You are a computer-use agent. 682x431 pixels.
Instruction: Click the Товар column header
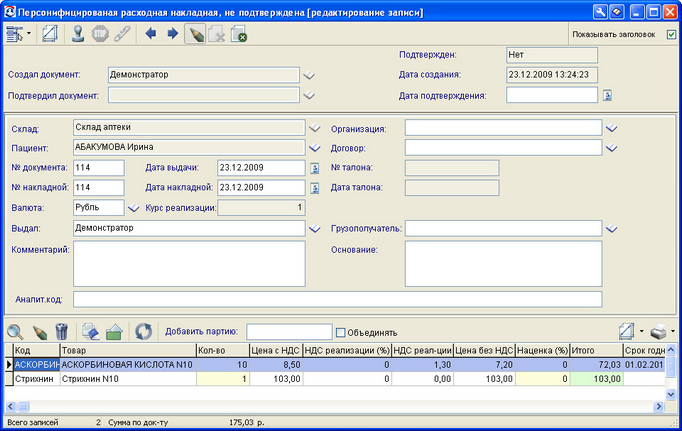point(128,351)
